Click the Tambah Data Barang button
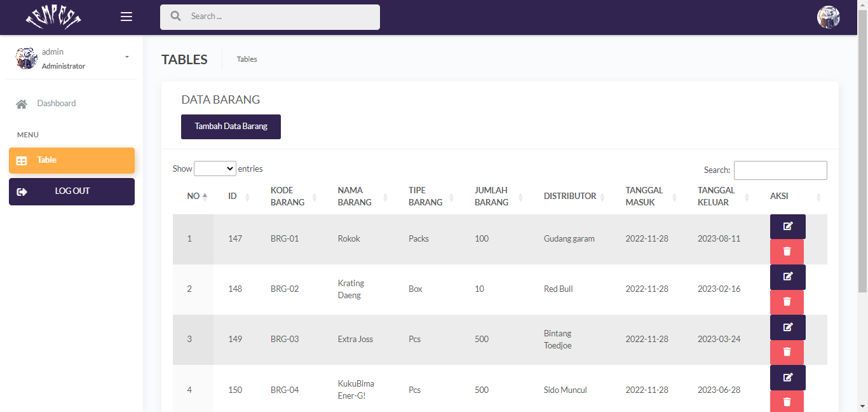The height and width of the screenshot is (412, 868). tap(231, 127)
